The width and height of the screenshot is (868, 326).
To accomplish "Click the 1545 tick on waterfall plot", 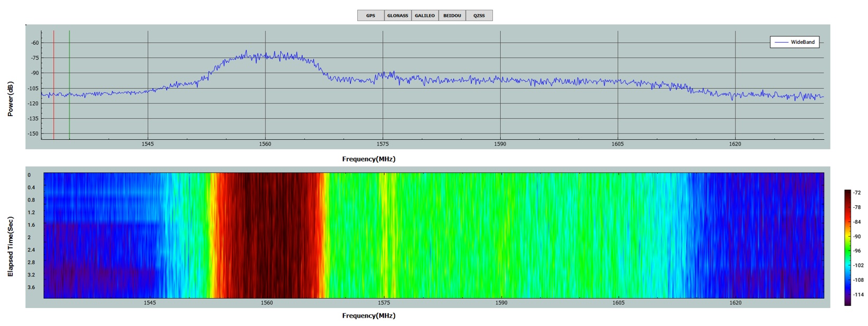I will pos(150,303).
